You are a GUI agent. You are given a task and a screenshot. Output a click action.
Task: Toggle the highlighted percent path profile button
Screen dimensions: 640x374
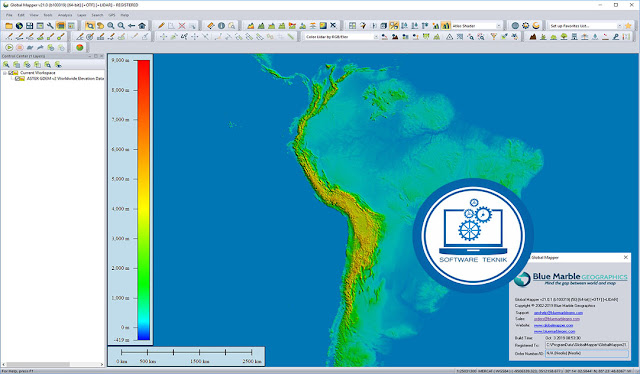pyautogui.click(x=394, y=26)
